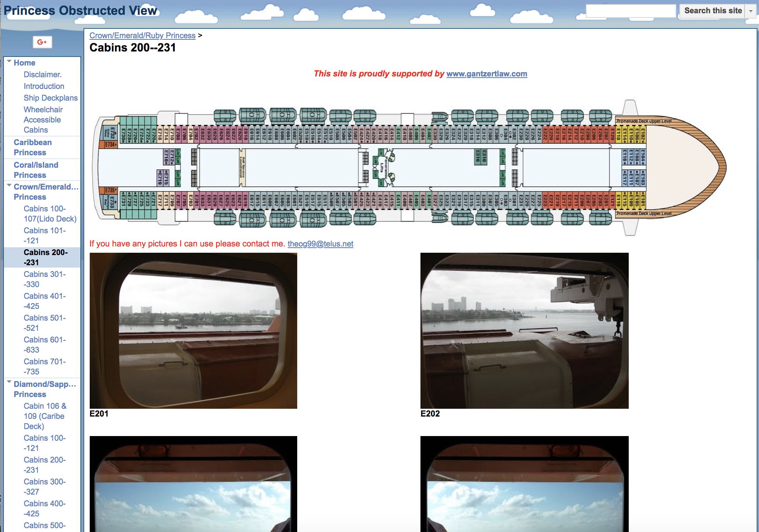Collapse the Diamond/Sapphire Princess section

9,382
